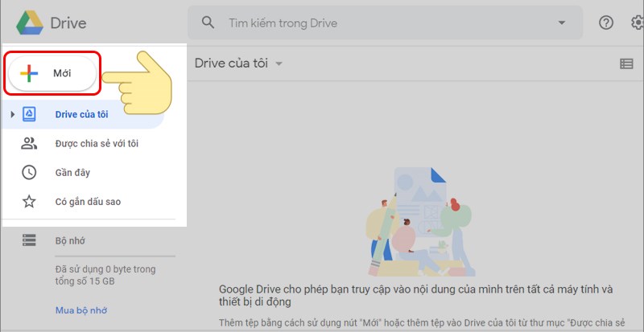Open the help question mark icon
This screenshot has width=644, height=332.
pyautogui.click(x=606, y=23)
